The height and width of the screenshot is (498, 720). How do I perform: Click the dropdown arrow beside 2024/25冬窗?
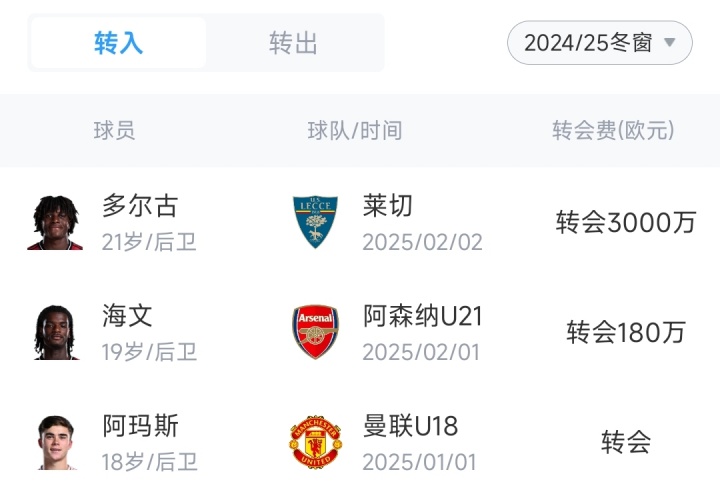(x=670, y=43)
